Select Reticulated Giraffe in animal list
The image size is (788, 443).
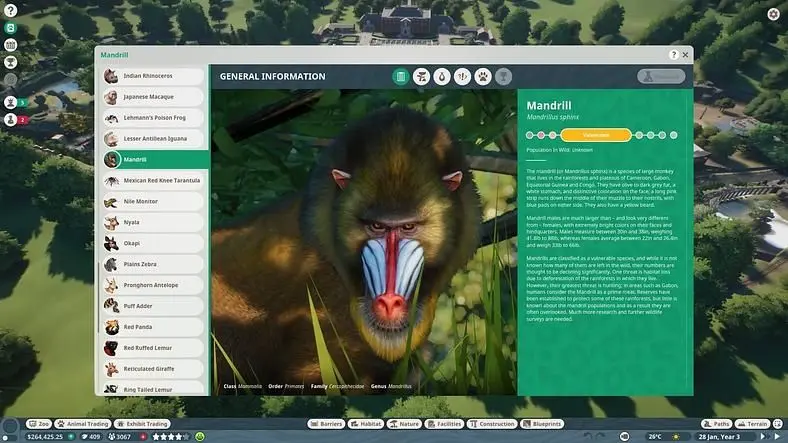pyautogui.click(x=153, y=369)
